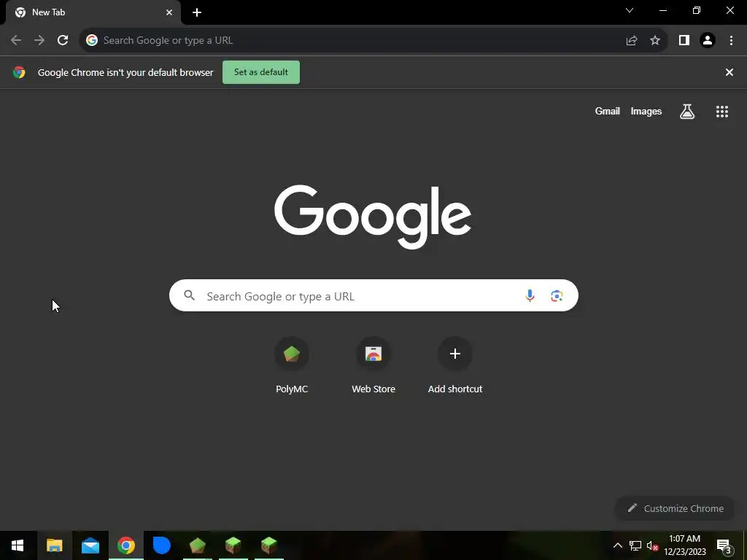Open the Search Labs flask icon
The height and width of the screenshot is (560, 747).
687,112
